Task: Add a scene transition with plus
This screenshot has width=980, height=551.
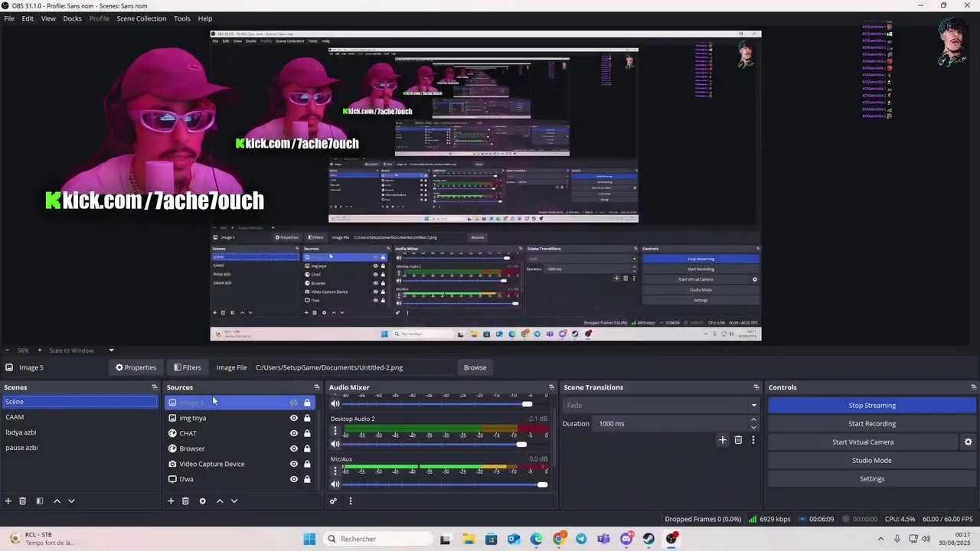Action: [722, 440]
